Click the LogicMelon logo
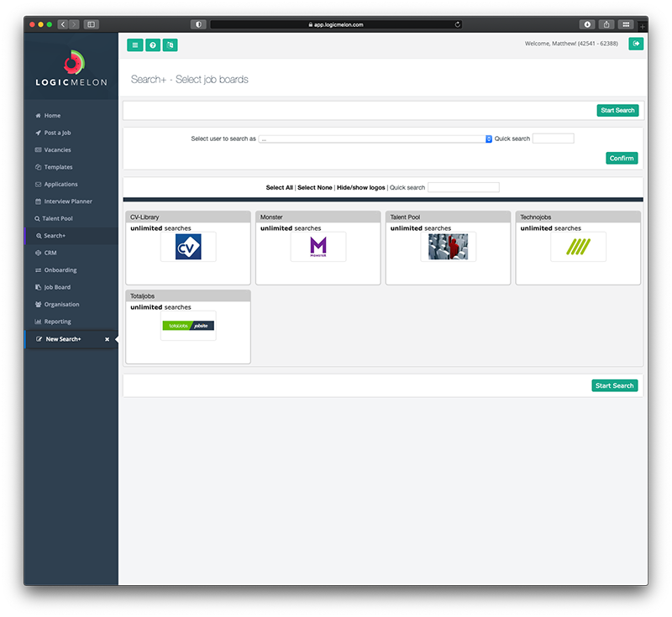Screen dimensions: 672x617 click(71, 69)
